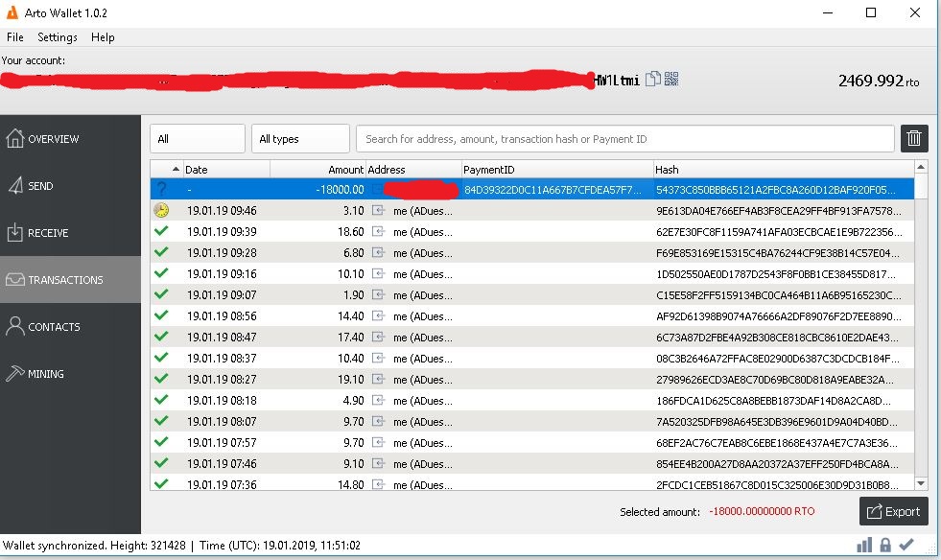The image size is (941, 560).
Task: Click the incoming icon on the 14.40 row
Action: coord(378,315)
